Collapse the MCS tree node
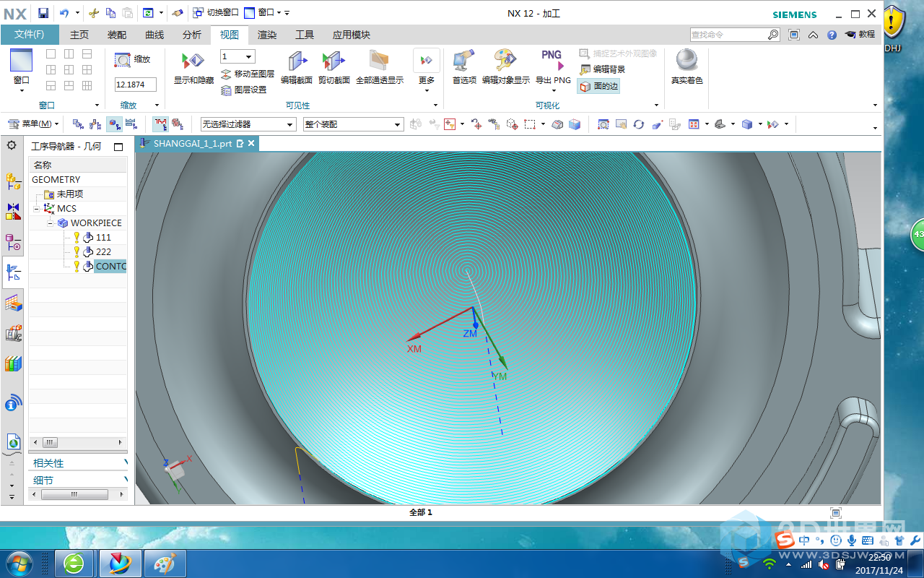 coord(36,208)
